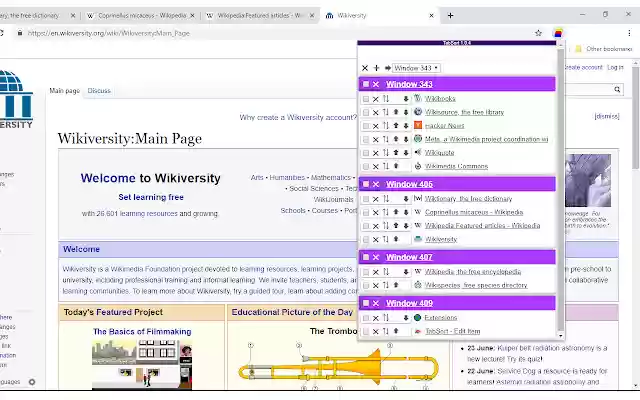Close the Wikiversity entry in TabSort list
The width and height of the screenshot is (640, 400).
pos(376,239)
